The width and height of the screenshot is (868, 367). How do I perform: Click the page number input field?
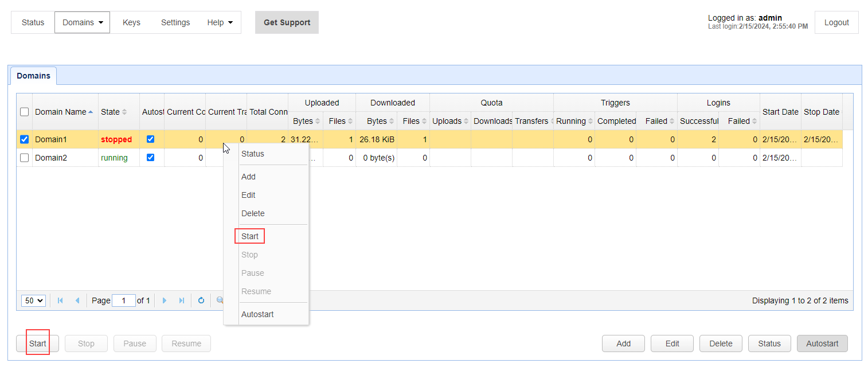pyautogui.click(x=123, y=300)
